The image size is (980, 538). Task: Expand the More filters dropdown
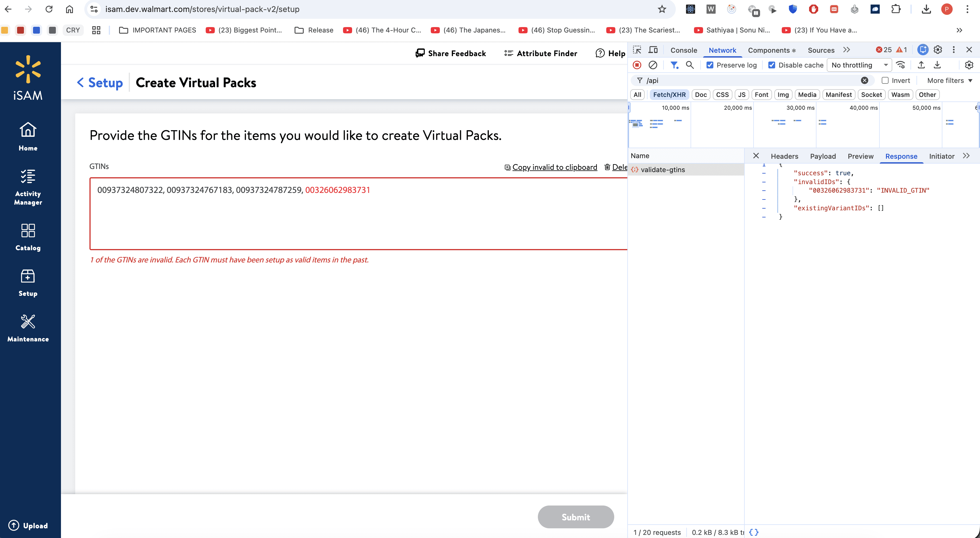click(x=950, y=80)
